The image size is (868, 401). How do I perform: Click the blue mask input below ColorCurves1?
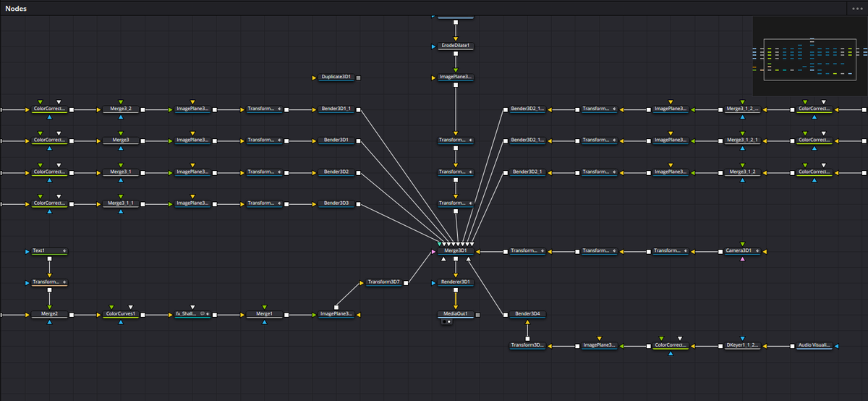[x=121, y=323]
